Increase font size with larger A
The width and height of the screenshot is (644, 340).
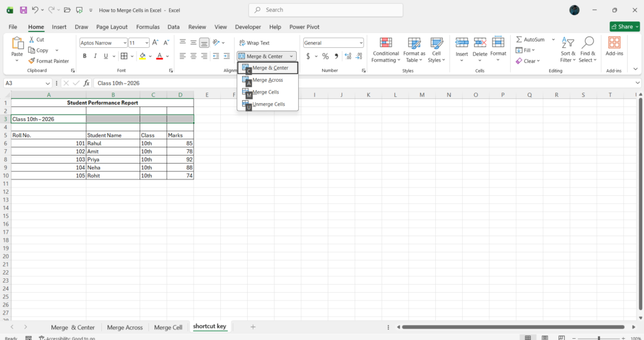click(x=155, y=43)
